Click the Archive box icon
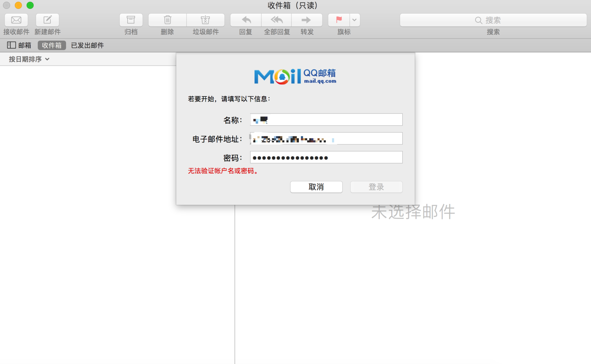The width and height of the screenshot is (591, 364). pyautogui.click(x=131, y=20)
